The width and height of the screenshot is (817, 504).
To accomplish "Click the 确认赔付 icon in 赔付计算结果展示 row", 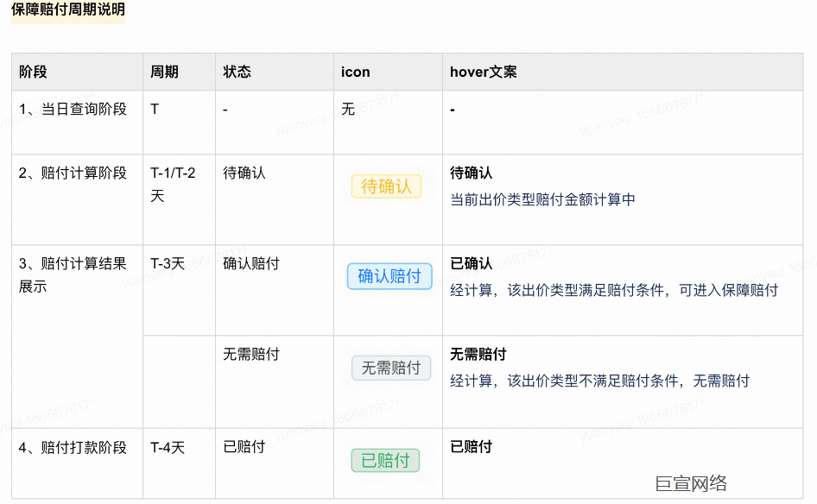I will pos(389,277).
